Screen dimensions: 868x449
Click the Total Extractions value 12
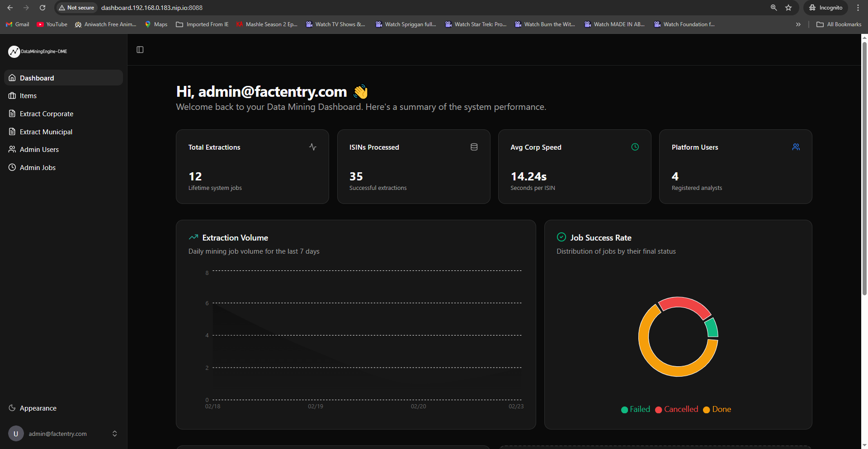(x=195, y=176)
